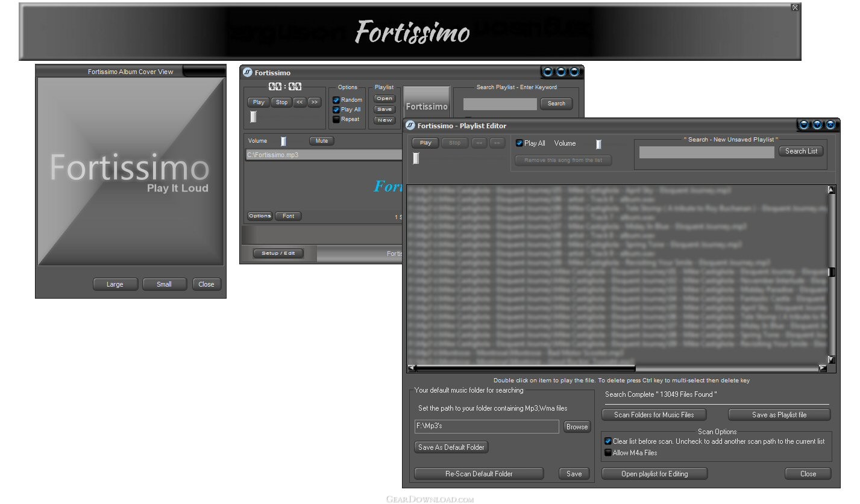Click the main window seek slider handle

click(253, 117)
